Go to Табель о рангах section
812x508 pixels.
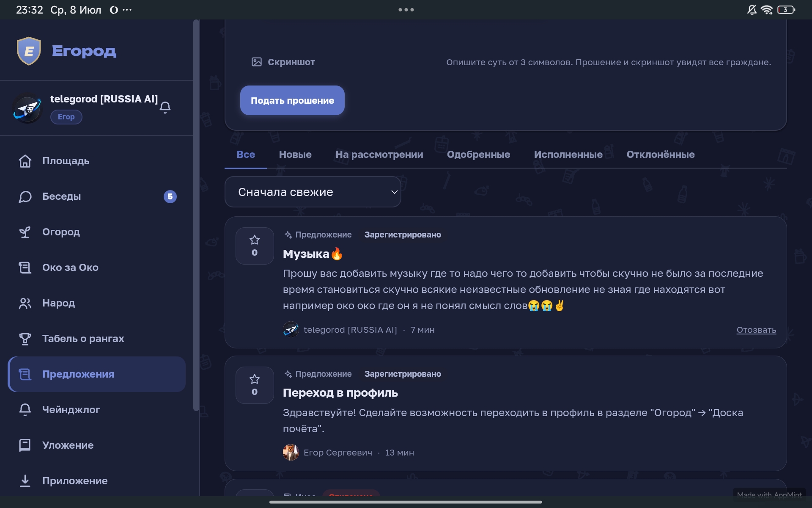tap(83, 339)
